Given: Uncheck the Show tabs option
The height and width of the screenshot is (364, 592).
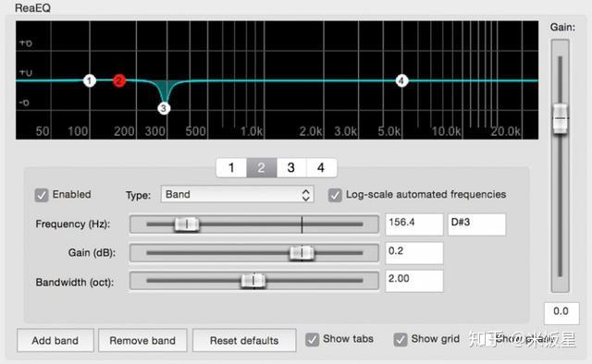Looking at the screenshot, I should pos(313,339).
